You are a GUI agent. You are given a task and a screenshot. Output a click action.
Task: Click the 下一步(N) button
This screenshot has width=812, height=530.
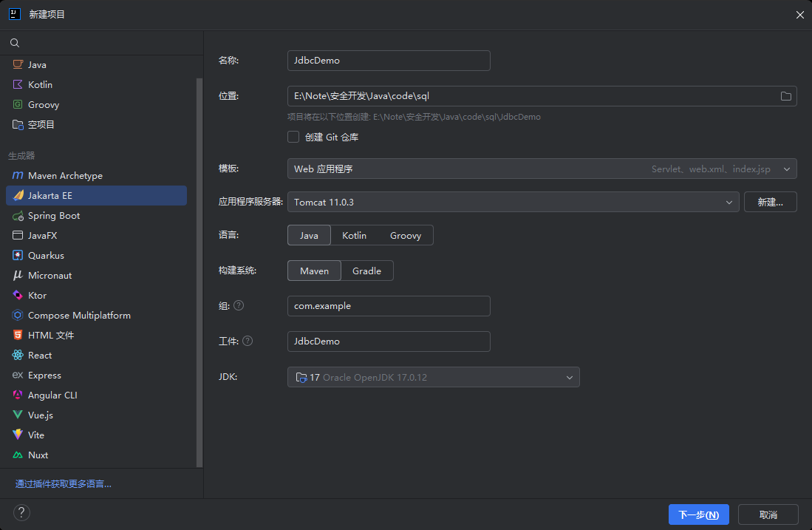point(699,514)
